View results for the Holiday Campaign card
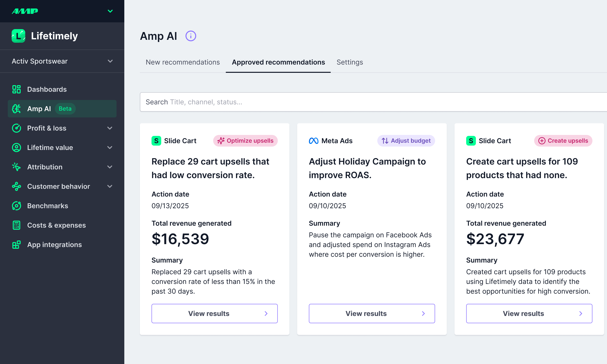Image resolution: width=607 pixels, height=364 pixels. click(x=372, y=314)
